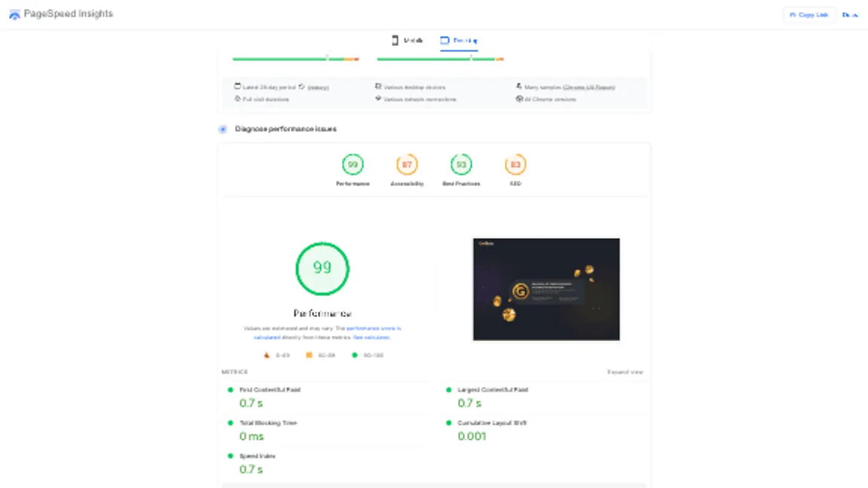Click the devices icon beside various desktop devices

pyautogui.click(x=378, y=87)
